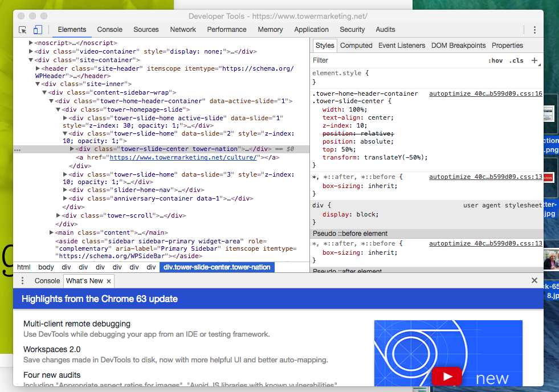Viewport: 559px width, 392px height.
Task: Select div.tower-slide-center.tower-nation breadcrumb
Action: click(x=217, y=267)
